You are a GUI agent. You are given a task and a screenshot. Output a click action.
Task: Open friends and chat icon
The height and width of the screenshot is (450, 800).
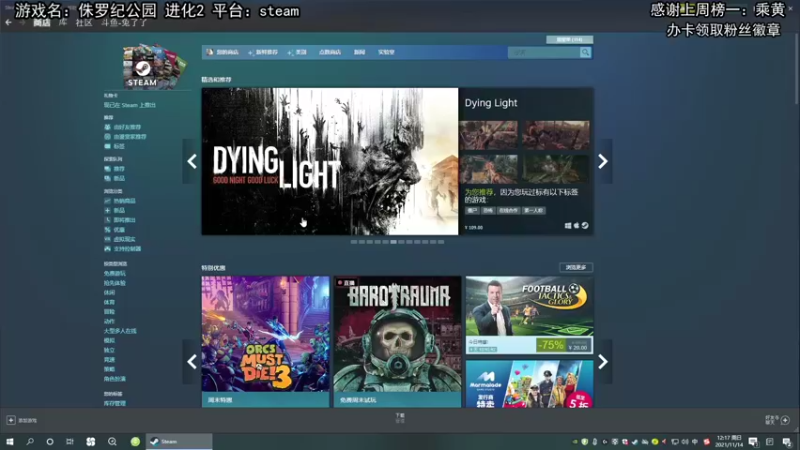(x=785, y=420)
